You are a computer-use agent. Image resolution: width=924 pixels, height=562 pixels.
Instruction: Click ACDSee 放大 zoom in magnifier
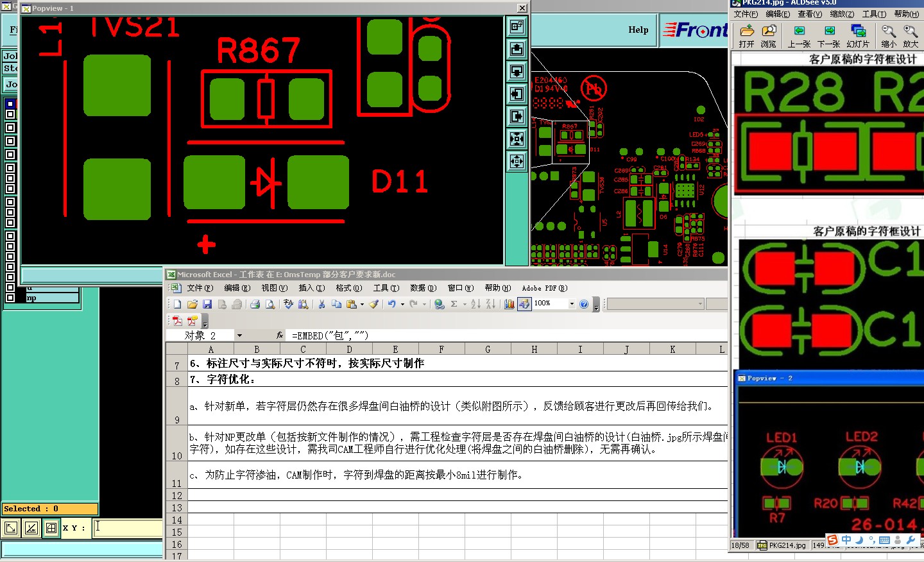click(x=911, y=36)
